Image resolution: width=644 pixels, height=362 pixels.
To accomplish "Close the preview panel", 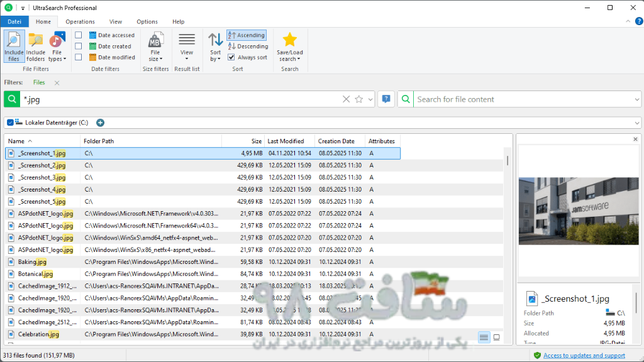I will [x=635, y=139].
